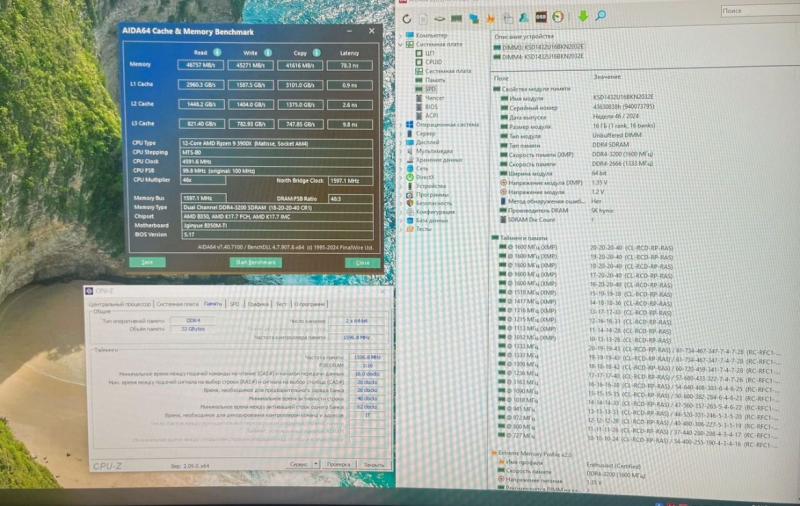
Task: Expand Сервер node in AIDA64 tree
Action: click(401, 134)
